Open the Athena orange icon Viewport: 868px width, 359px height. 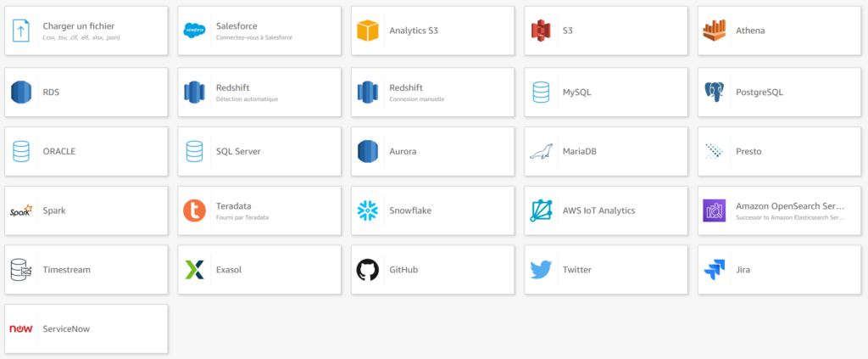point(714,31)
